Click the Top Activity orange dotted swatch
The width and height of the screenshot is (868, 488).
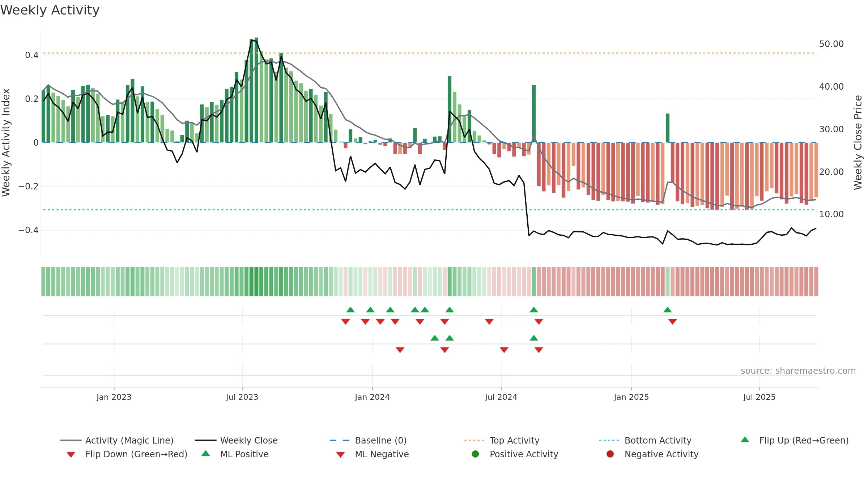click(474, 440)
